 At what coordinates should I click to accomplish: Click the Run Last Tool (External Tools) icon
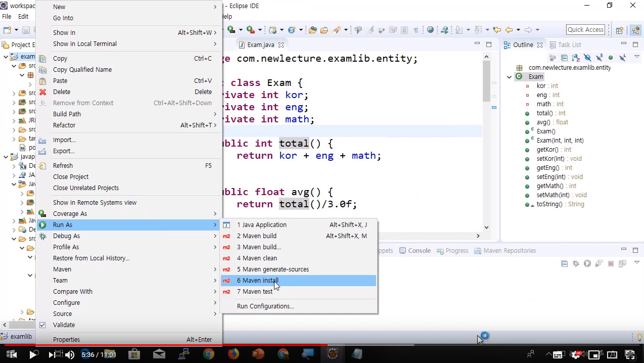[x=250, y=30]
